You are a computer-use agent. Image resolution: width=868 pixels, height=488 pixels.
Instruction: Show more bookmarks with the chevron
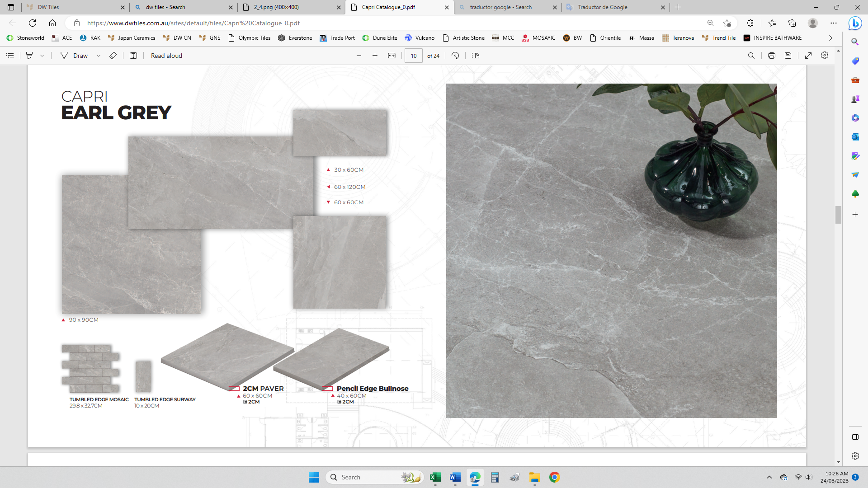(x=830, y=38)
